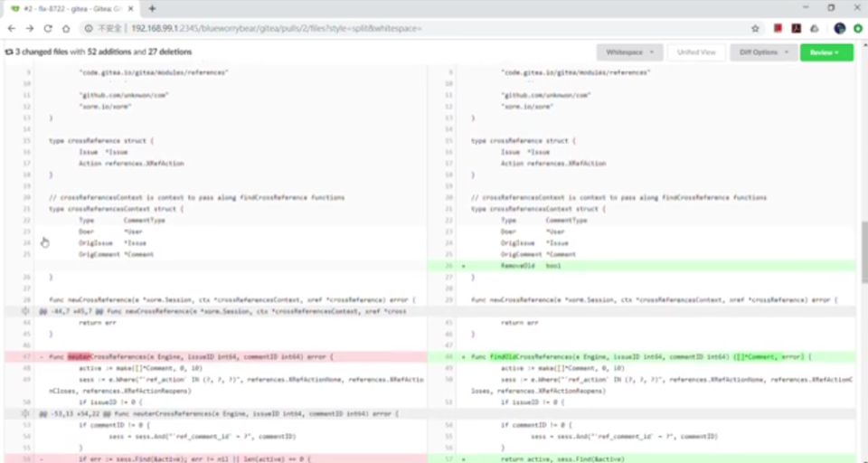Click the green extension icon at far right
868x463 pixels.
[x=857, y=28]
